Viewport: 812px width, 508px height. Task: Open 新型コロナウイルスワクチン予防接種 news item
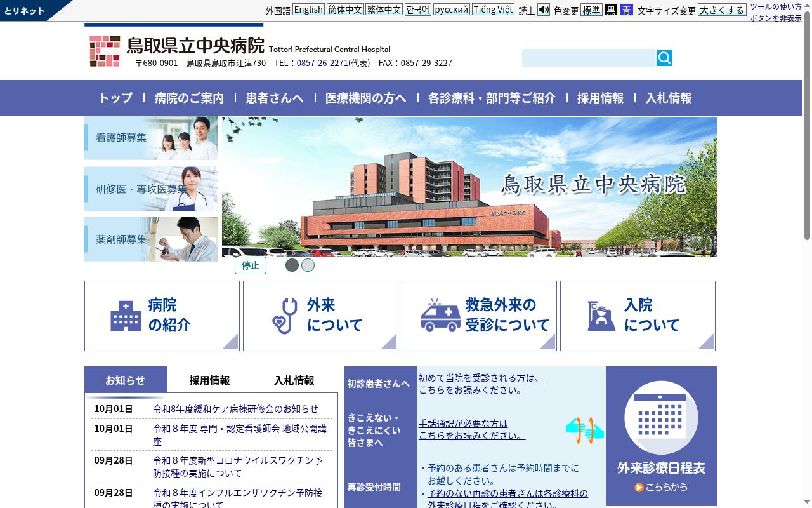click(238, 467)
